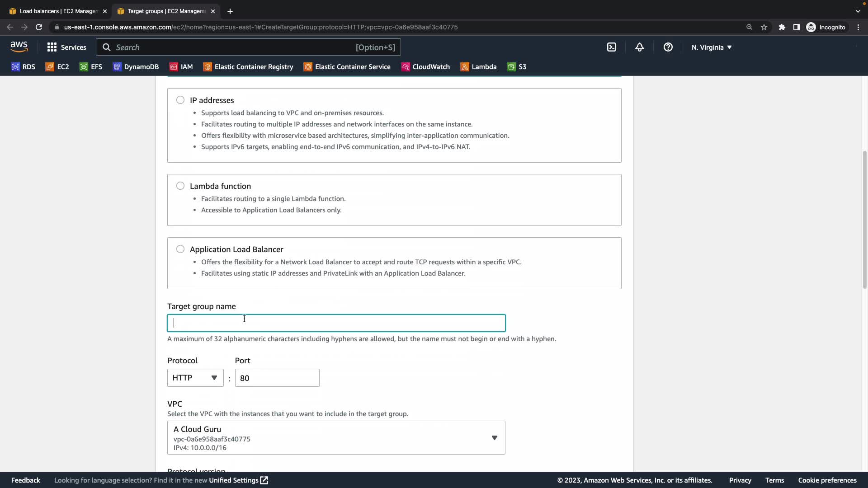Open the VPC selection dropdown
The height and width of the screenshot is (488, 868).
click(336, 438)
